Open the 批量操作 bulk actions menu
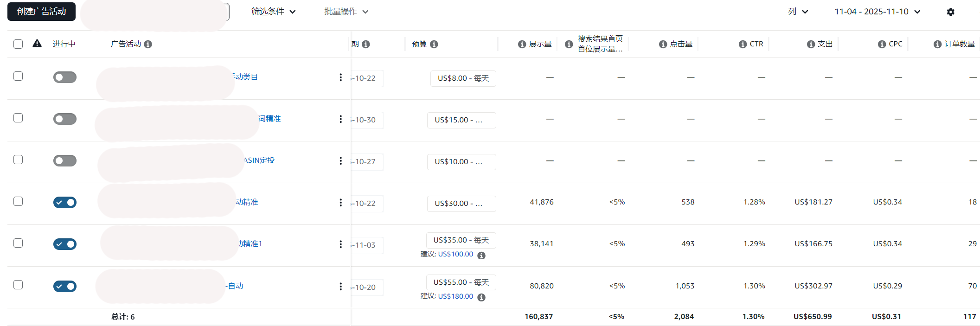980x326 pixels. [346, 12]
